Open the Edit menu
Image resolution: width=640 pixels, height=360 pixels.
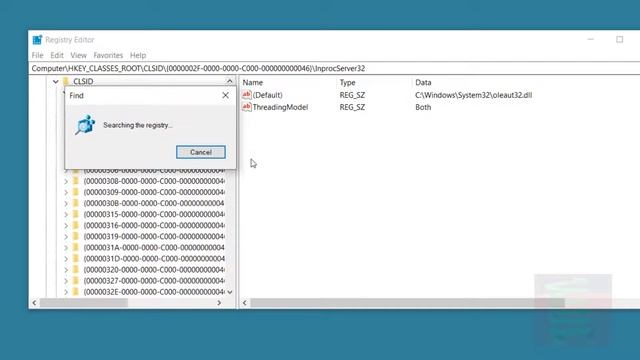click(57, 55)
